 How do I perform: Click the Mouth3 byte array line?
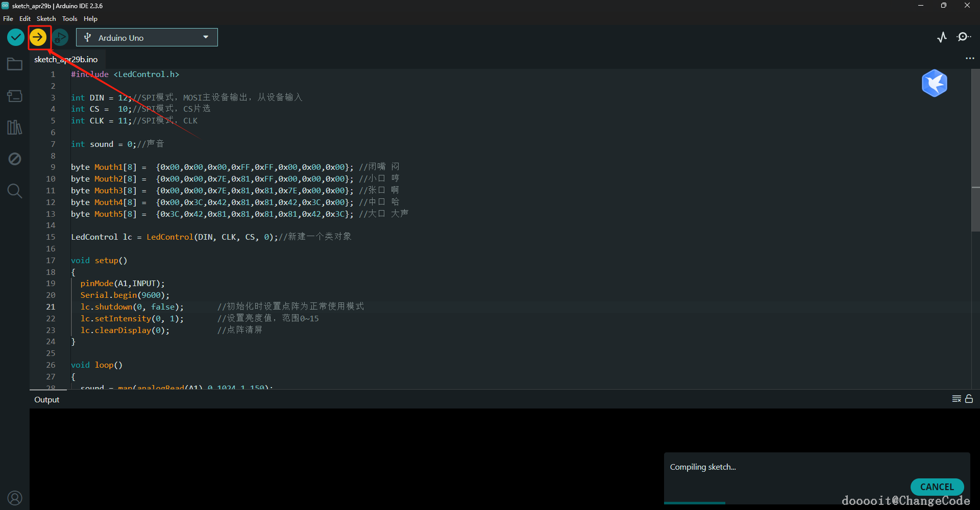pyautogui.click(x=235, y=191)
